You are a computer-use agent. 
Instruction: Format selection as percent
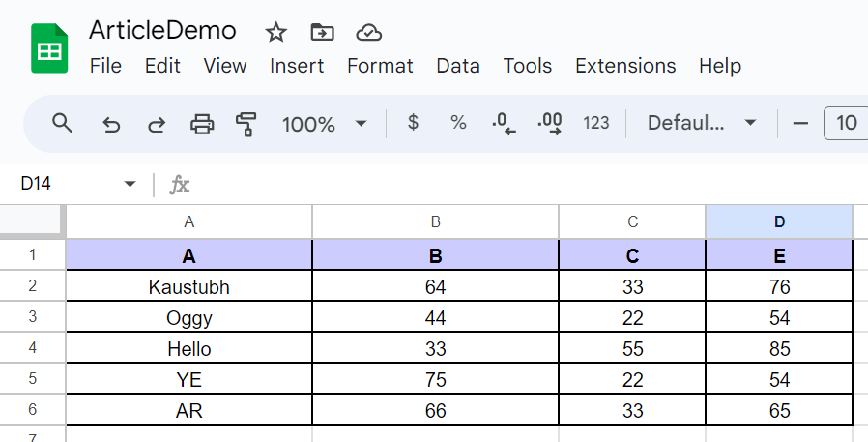coord(458,123)
